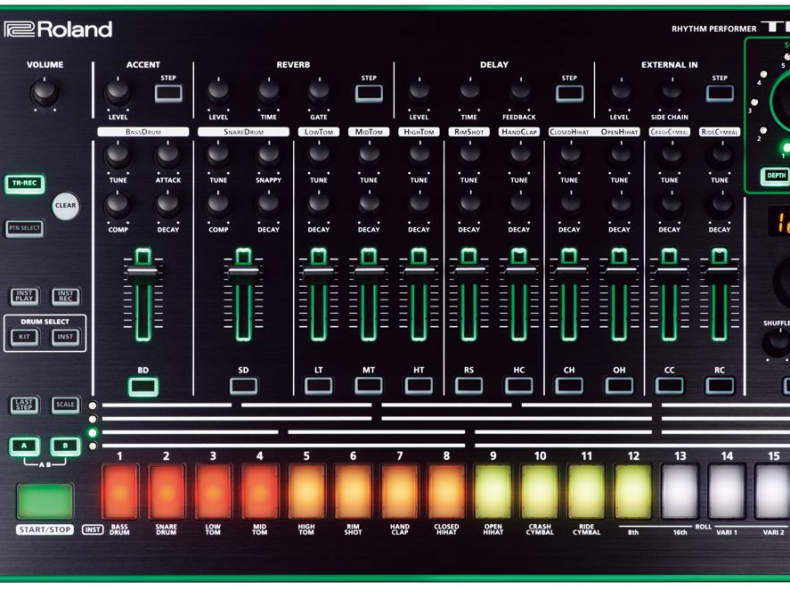Click the round CLEAR button
Screen dimensions: 790x590
[x=65, y=206]
